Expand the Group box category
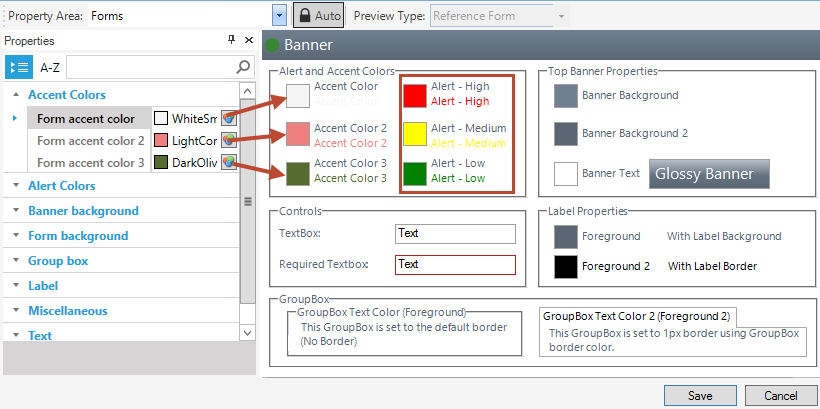 click(16, 260)
